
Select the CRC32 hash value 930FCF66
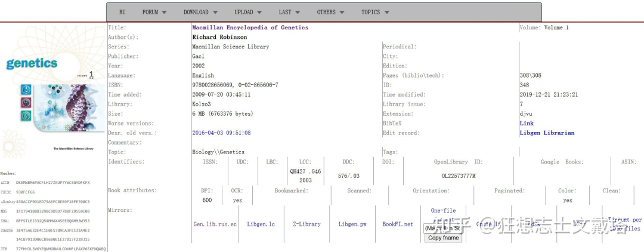pos(26,192)
